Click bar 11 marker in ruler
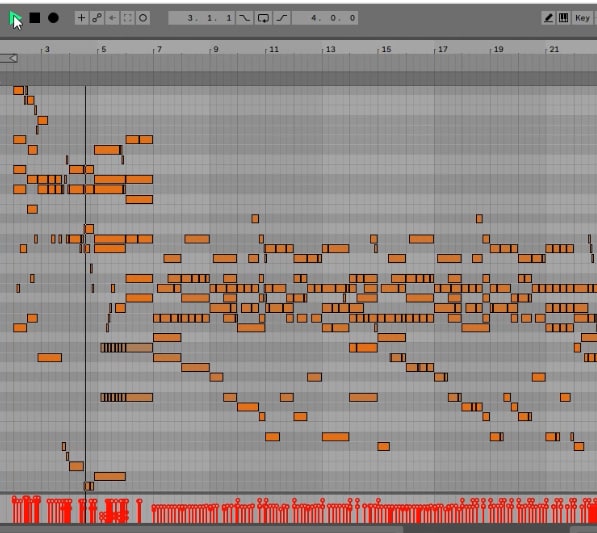 coord(274,49)
